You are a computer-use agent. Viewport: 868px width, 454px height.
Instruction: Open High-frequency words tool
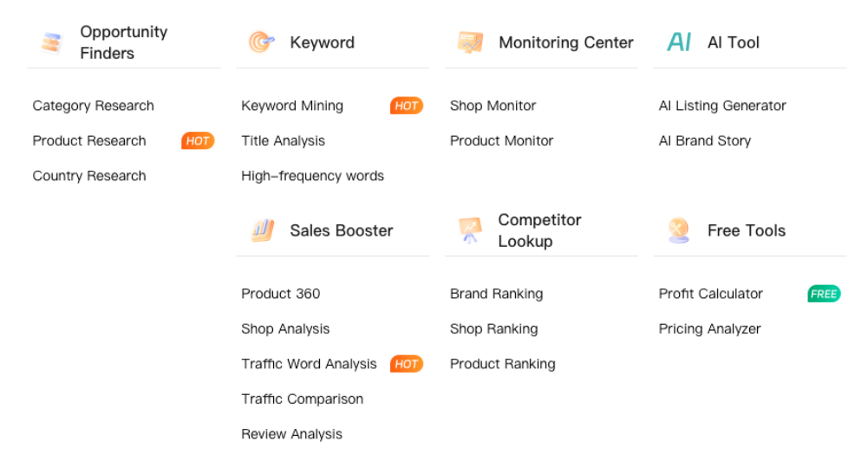(312, 176)
